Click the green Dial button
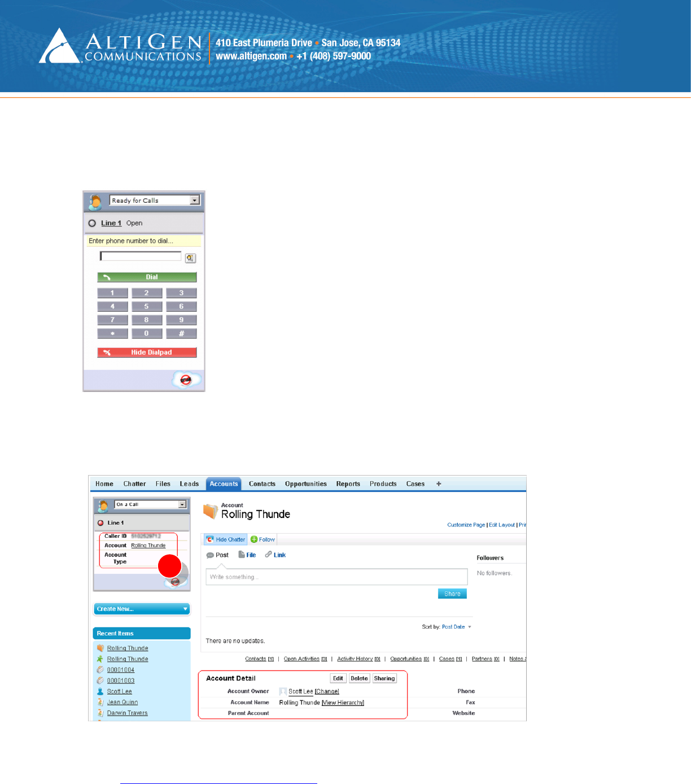Viewport: 691px width, 784px height. coord(147,277)
